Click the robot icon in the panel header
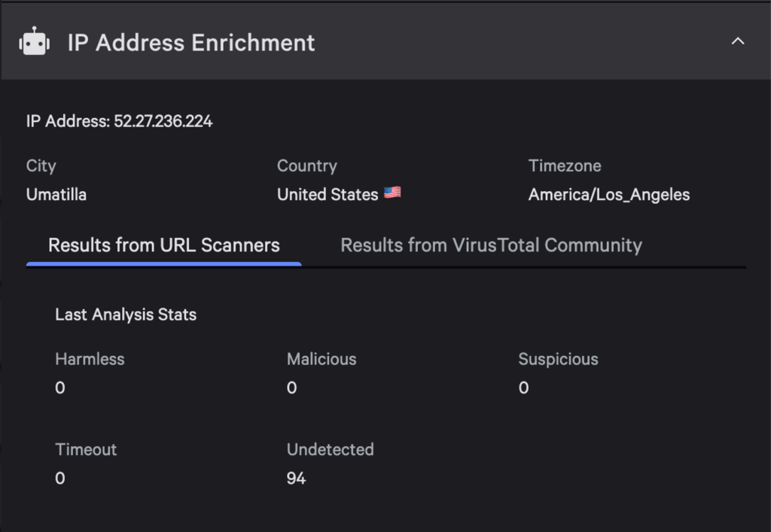 34,42
